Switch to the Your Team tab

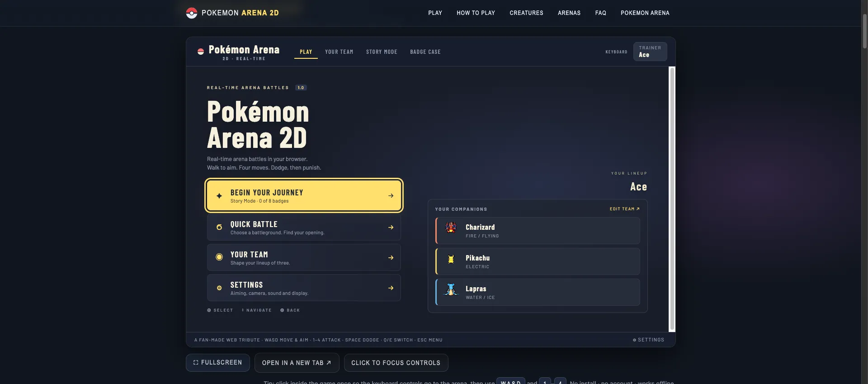coord(339,52)
